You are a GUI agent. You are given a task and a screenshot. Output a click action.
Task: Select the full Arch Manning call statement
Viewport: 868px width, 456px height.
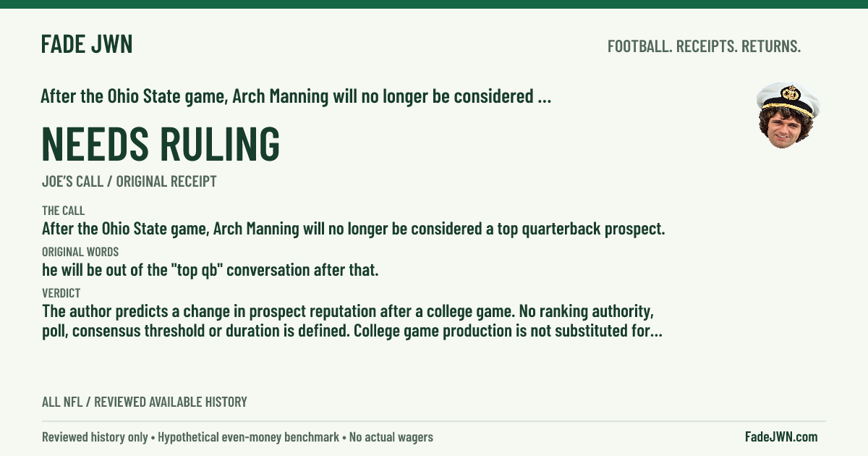353,229
